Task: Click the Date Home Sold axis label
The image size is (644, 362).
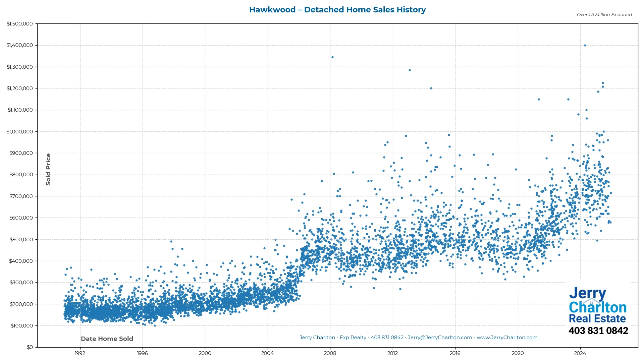Action: point(107,339)
